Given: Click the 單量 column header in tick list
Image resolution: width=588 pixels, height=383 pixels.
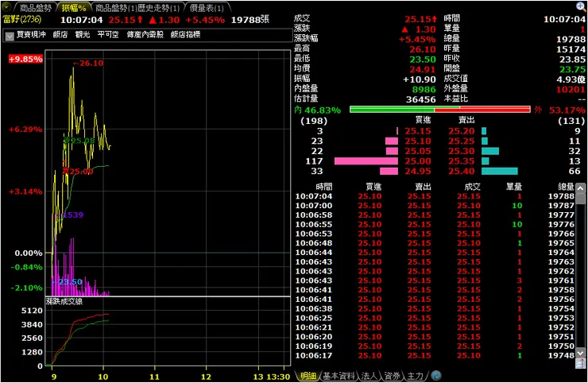Looking at the screenshot, I should (514, 187).
